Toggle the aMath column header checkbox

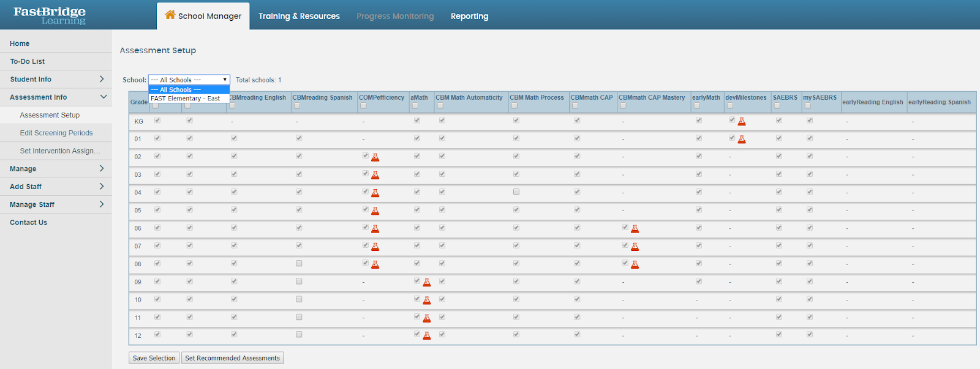[415, 105]
